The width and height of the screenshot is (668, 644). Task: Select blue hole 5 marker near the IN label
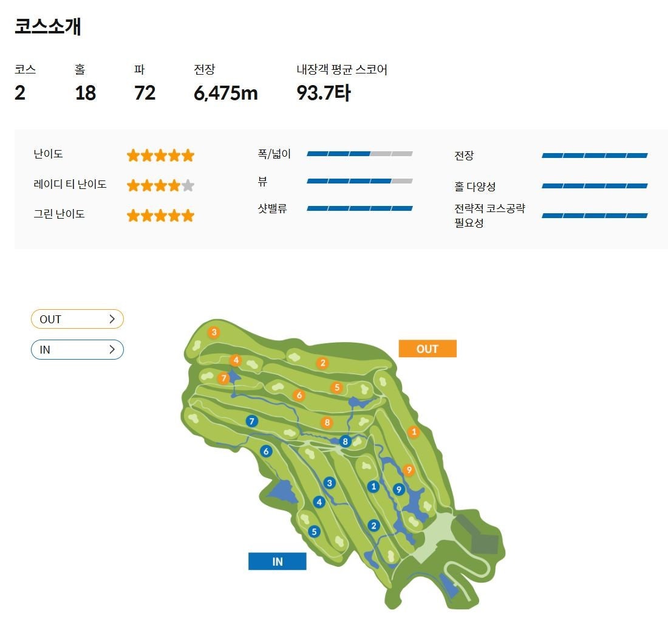tap(313, 530)
